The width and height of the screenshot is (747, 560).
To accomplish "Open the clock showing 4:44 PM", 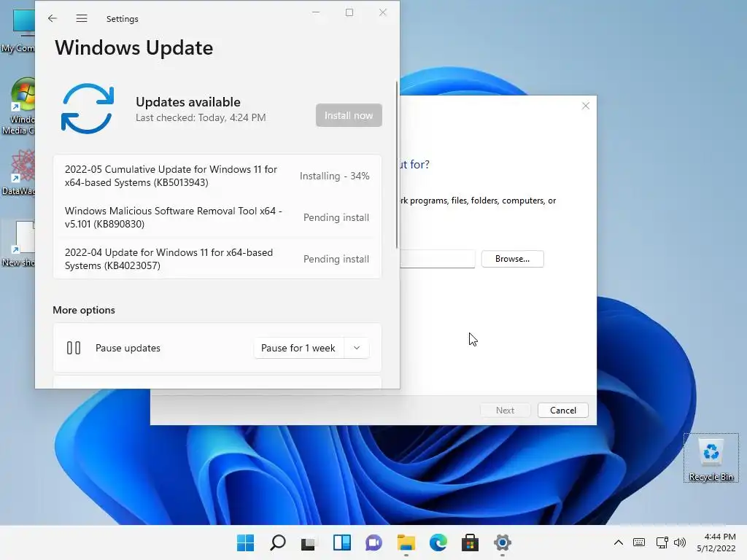I will pyautogui.click(x=716, y=542).
